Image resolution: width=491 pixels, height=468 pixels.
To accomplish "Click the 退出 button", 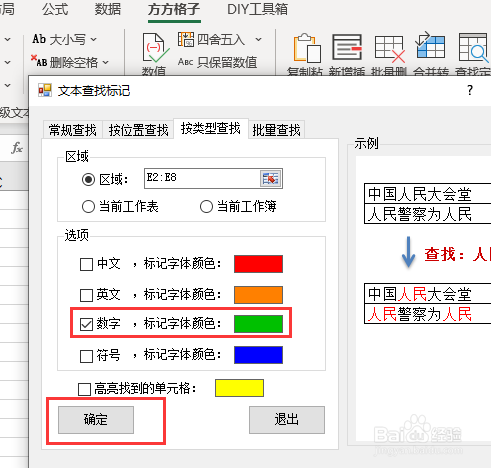I will tap(287, 420).
